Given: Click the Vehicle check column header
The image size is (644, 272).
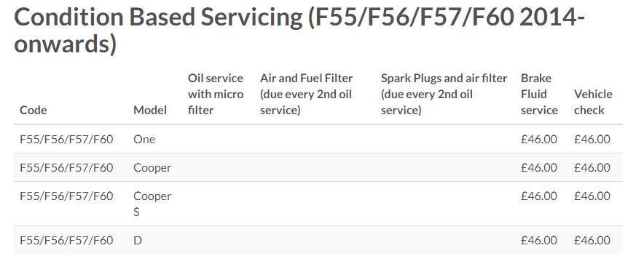Looking at the screenshot, I should point(593,102).
